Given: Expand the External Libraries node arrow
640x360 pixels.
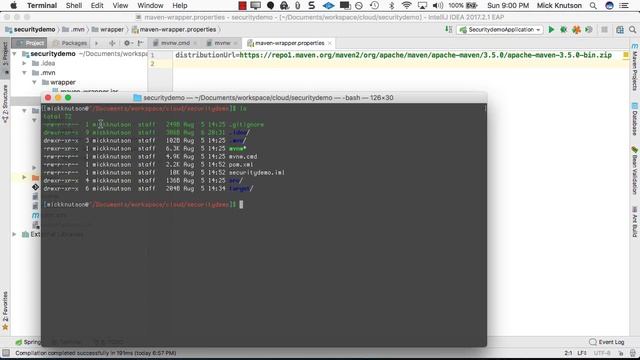Looking at the screenshot, I should (x=14, y=234).
